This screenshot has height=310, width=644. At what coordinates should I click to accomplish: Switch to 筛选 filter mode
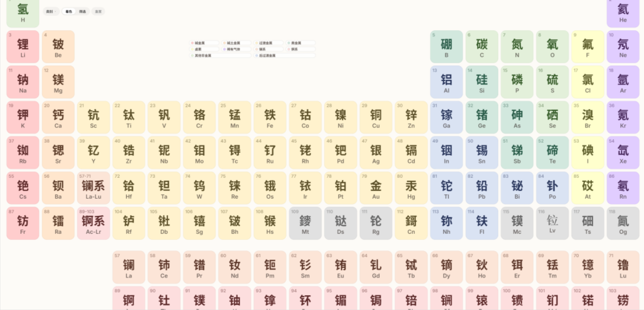[x=82, y=12]
